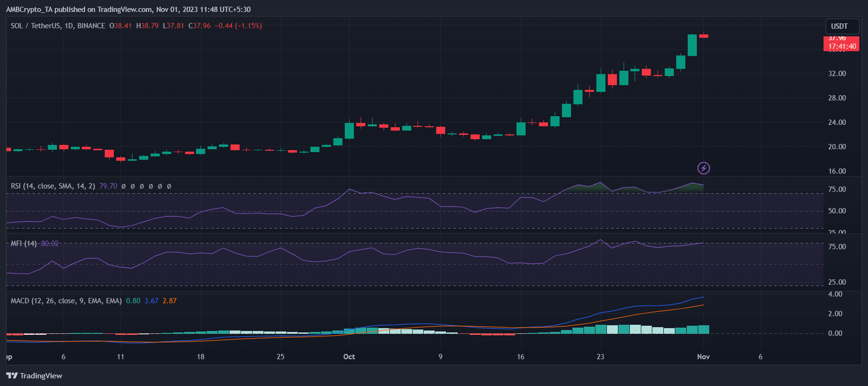
Task: Click the 18 date label on the time axis
Action: click(200, 357)
